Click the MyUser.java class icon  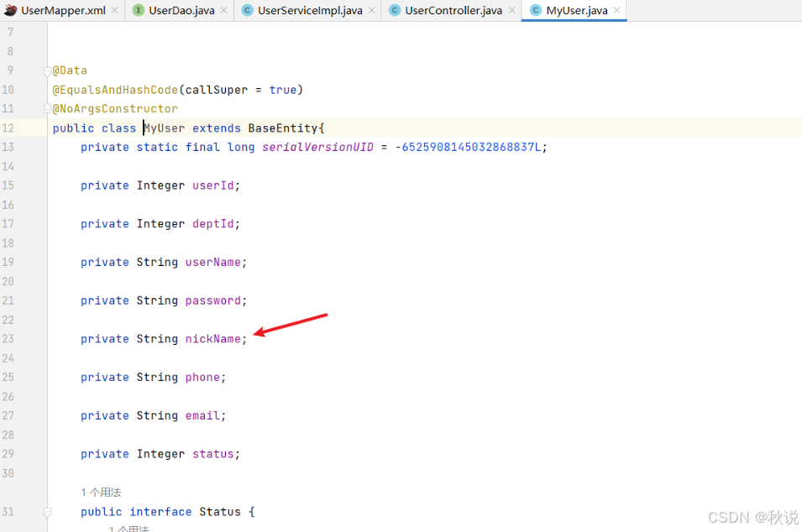(536, 10)
